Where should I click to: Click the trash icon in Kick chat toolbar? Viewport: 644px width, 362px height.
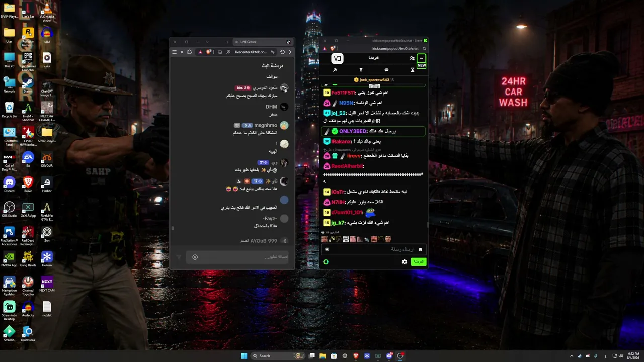361,70
